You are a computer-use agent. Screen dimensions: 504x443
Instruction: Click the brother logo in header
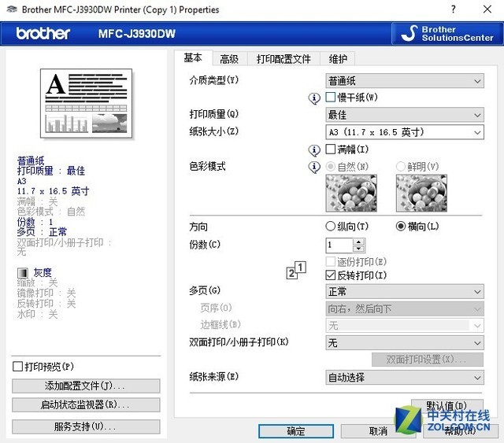pos(43,33)
